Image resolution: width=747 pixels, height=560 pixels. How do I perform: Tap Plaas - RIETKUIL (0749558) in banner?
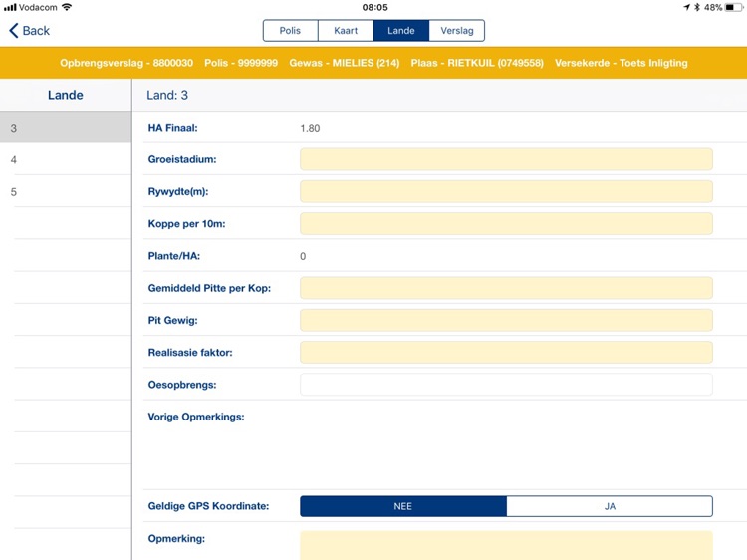[477, 63]
